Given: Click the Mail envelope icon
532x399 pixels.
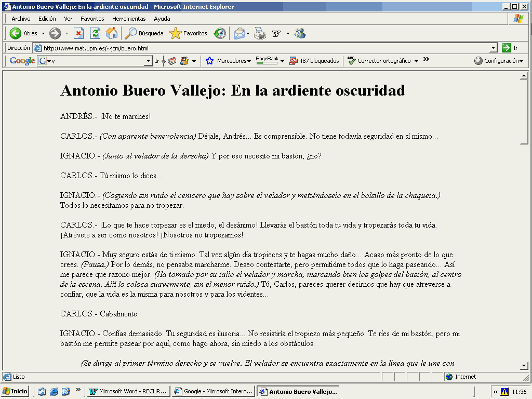Looking at the screenshot, I should point(239,33).
